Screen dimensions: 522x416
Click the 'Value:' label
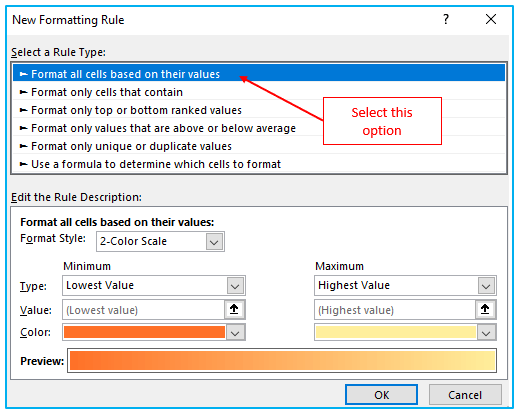point(36,310)
